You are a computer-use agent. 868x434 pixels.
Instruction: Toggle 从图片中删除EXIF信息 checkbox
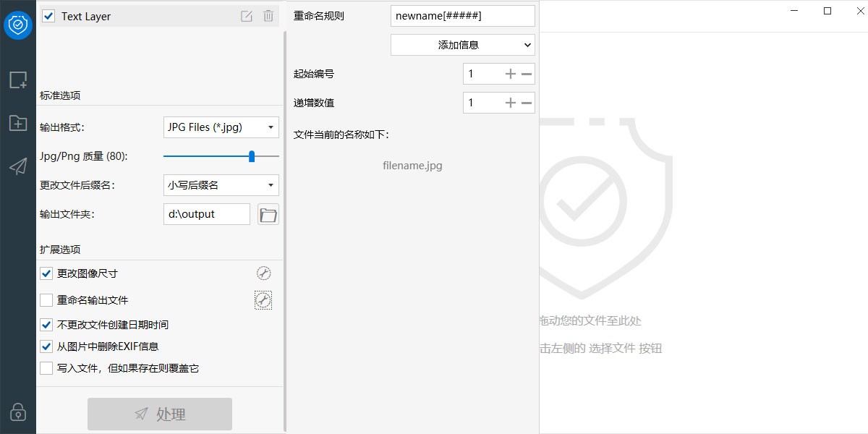[x=46, y=346]
